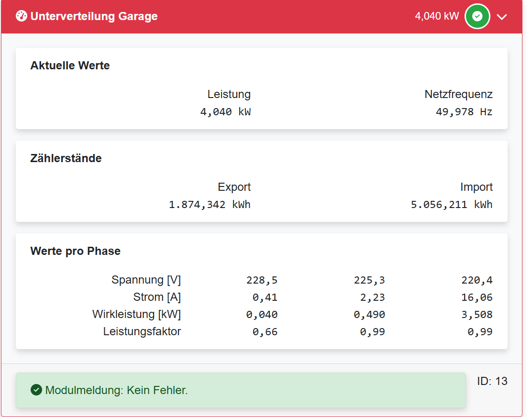Click the Import reading 5.056,211 kWh

coord(451,205)
